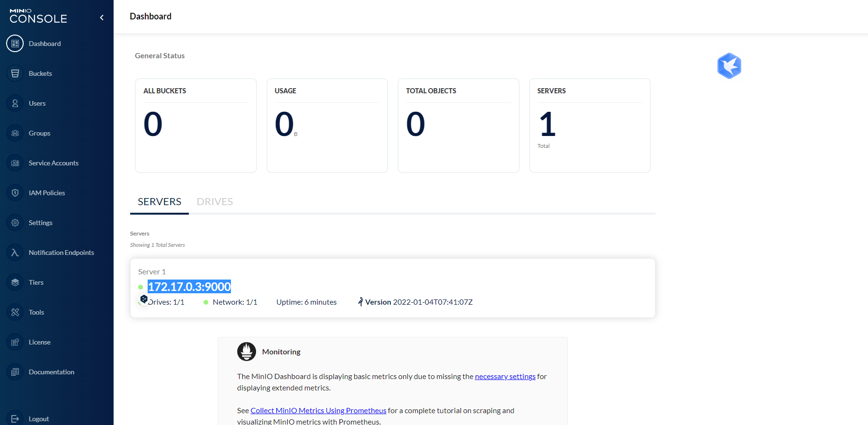The height and width of the screenshot is (425, 868).
Task: Collapse the sidebar with the chevron arrow
Action: pos(102,18)
